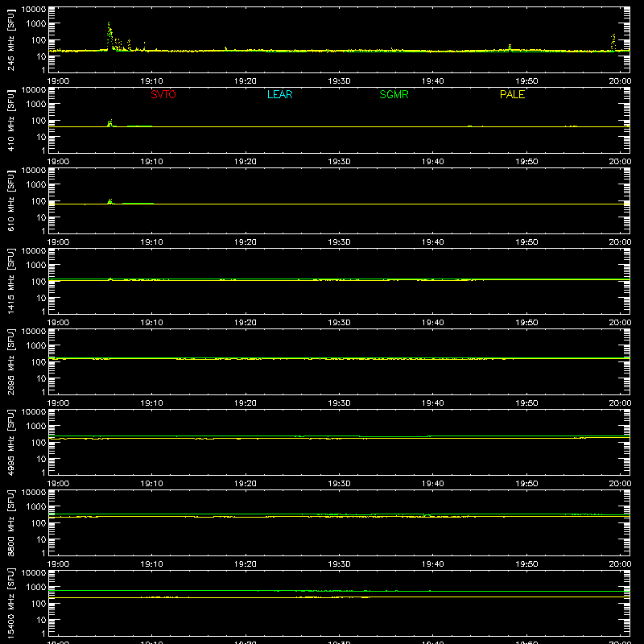
Task: Click the 19:30 tick under the 245 MHz panel
Action: click(x=339, y=81)
